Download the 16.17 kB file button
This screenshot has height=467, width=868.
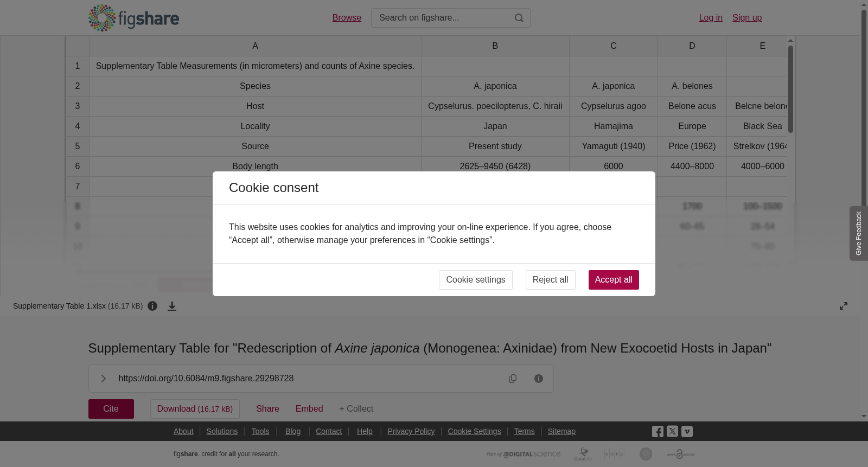195,409
